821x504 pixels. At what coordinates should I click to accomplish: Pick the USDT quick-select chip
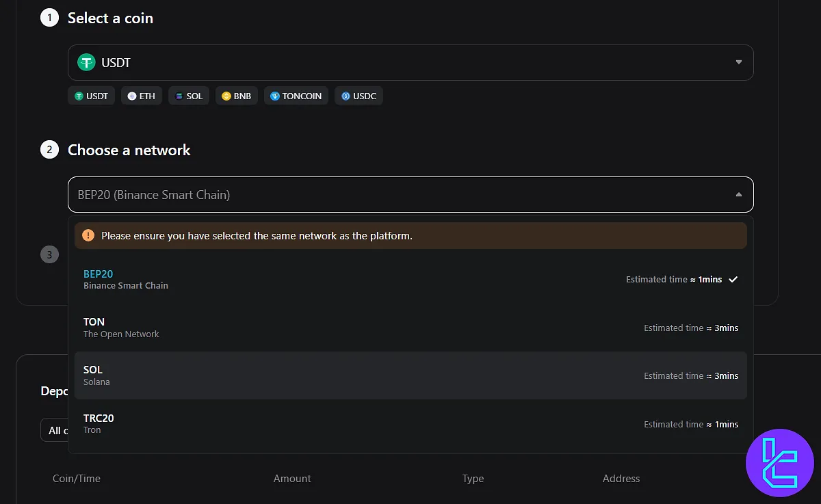[x=92, y=96]
